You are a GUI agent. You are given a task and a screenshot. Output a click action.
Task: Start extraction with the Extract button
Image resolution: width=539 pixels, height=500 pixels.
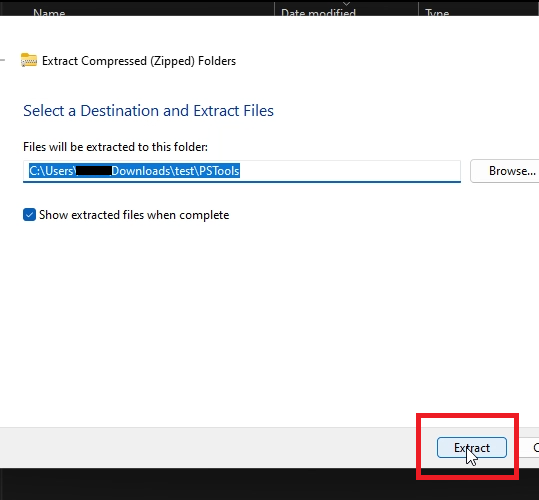[472, 447]
